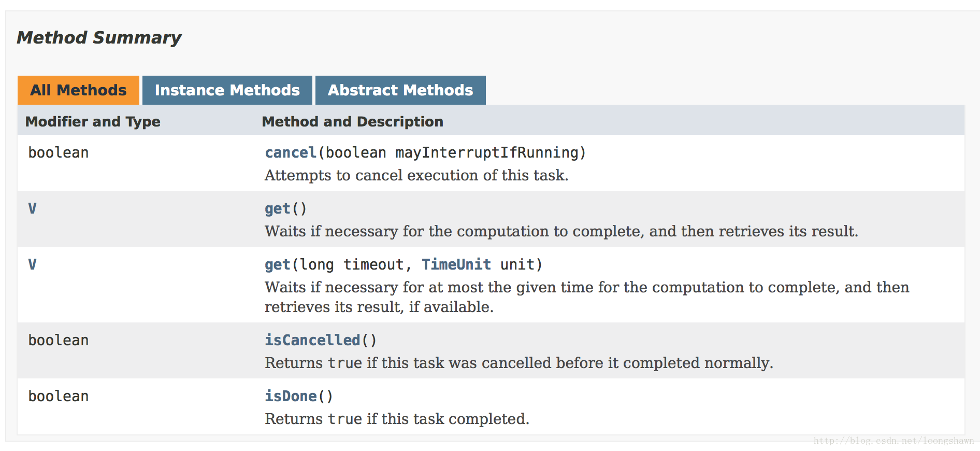
Task: Click the cancel description text
Action: click(416, 175)
